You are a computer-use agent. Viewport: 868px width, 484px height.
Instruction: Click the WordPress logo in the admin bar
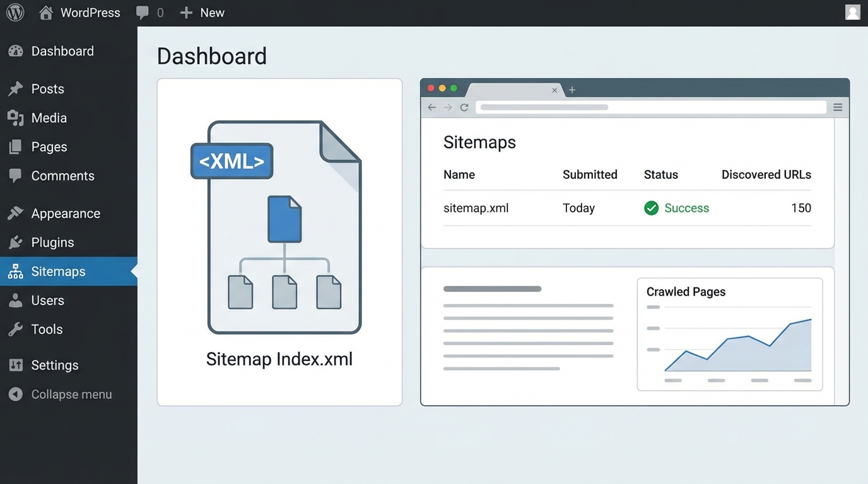(15, 12)
